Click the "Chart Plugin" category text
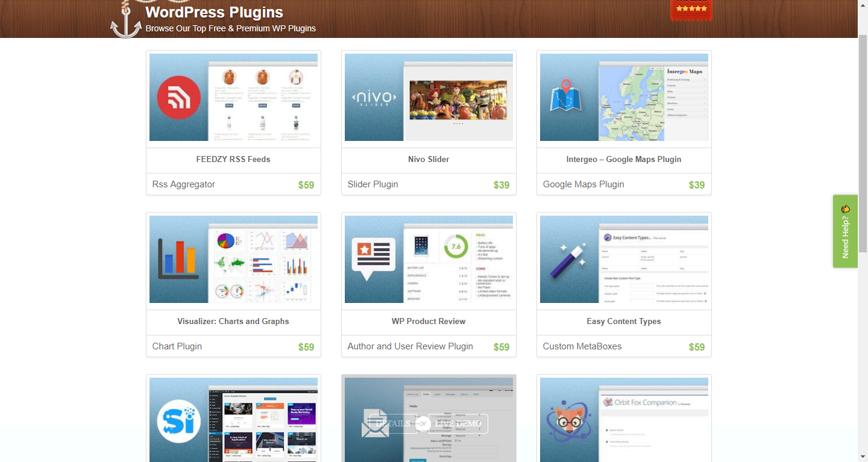This screenshot has height=462, width=868. point(177,346)
